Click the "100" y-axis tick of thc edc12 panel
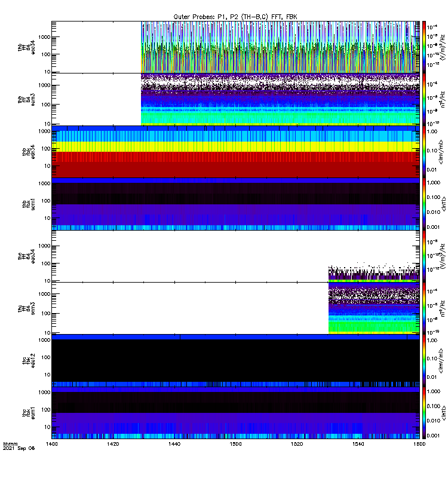Screen dimensions: 448x478 46,357
